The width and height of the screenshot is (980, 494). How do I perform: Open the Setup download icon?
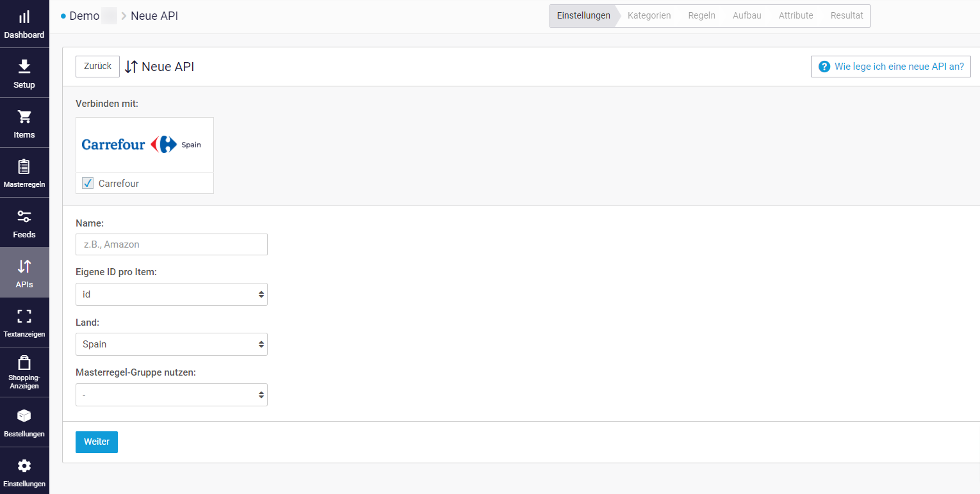24,67
